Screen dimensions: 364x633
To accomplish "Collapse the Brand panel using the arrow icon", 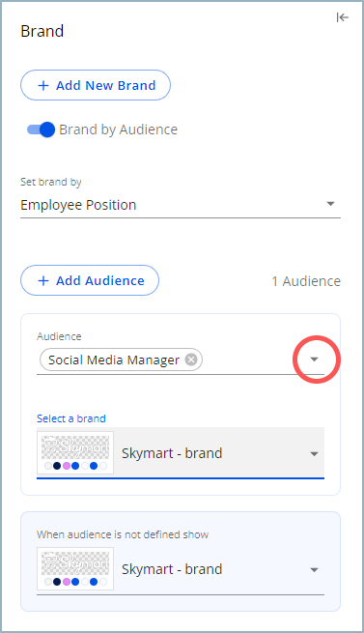I will [x=342, y=17].
